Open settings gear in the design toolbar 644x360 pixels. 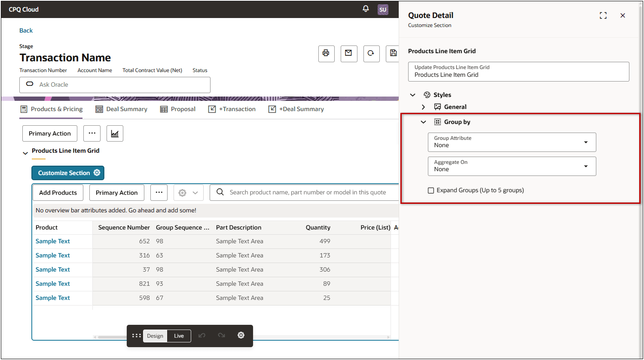pyautogui.click(x=241, y=336)
